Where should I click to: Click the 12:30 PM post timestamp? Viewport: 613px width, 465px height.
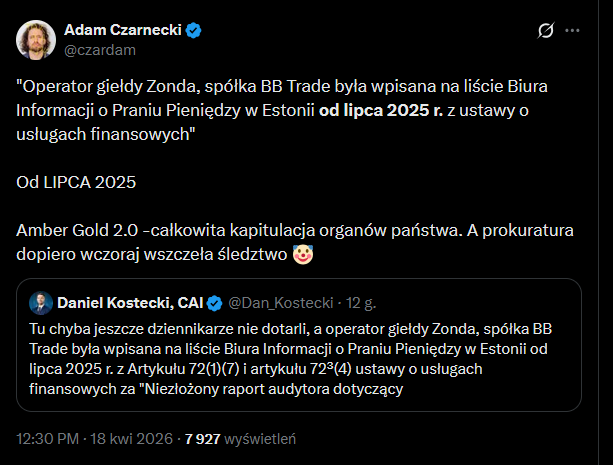coord(46,438)
